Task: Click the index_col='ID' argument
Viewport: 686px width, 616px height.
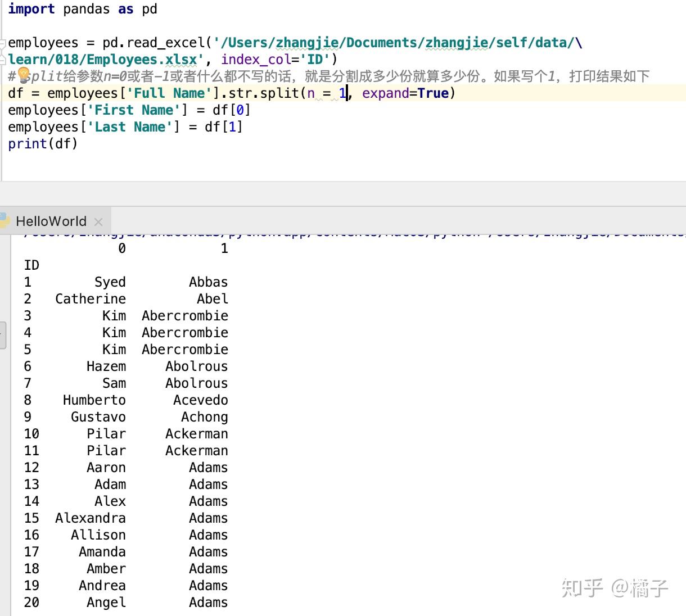Action: [276, 60]
